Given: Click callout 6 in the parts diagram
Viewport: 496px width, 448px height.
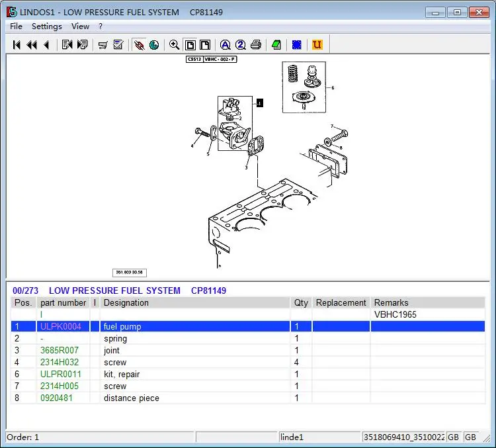Looking at the screenshot, I should tap(333, 87).
